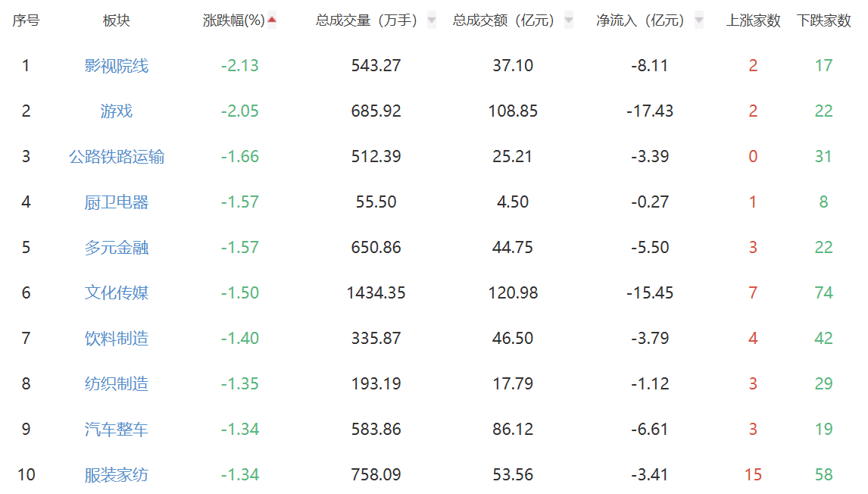
Task: Click sort arrow beside 总成交量（万手）
Action: click(432, 21)
